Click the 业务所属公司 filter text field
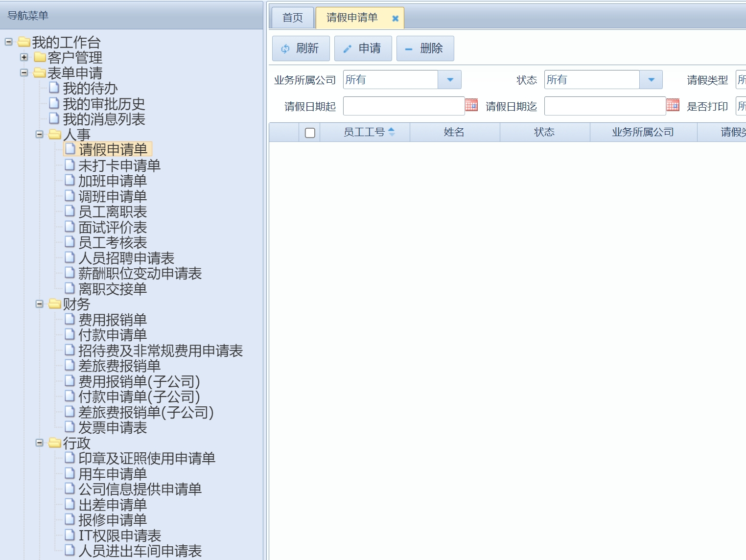The image size is (746, 560). [391, 80]
